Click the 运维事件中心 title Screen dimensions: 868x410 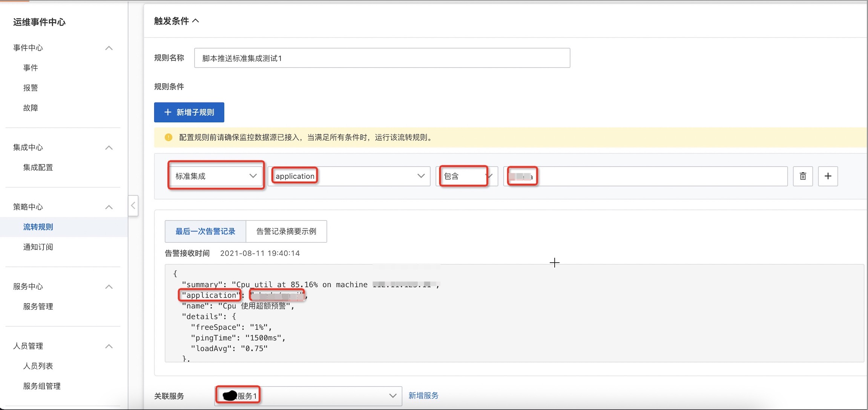[x=39, y=22]
